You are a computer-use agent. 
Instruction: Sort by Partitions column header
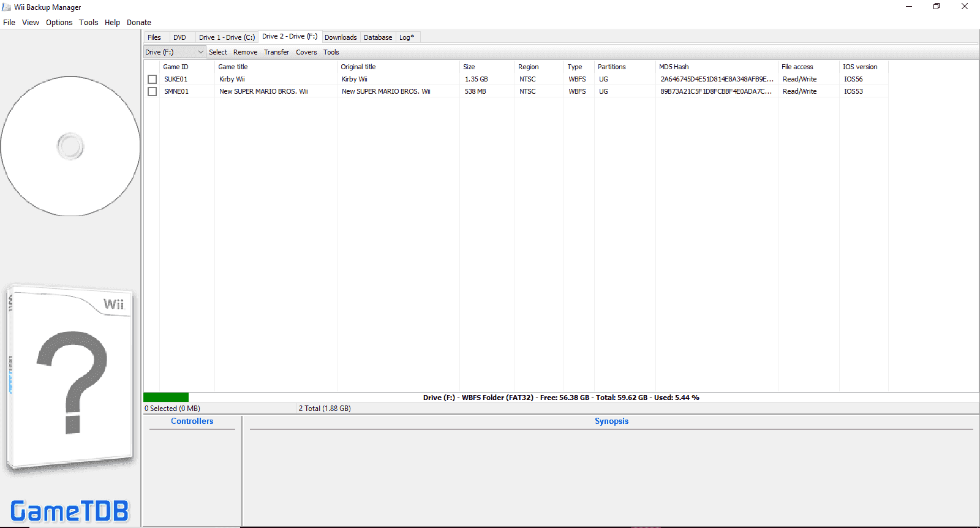pyautogui.click(x=625, y=67)
